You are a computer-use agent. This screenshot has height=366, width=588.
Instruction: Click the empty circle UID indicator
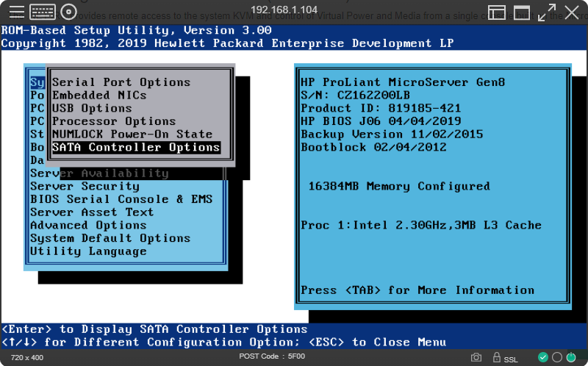(x=557, y=357)
